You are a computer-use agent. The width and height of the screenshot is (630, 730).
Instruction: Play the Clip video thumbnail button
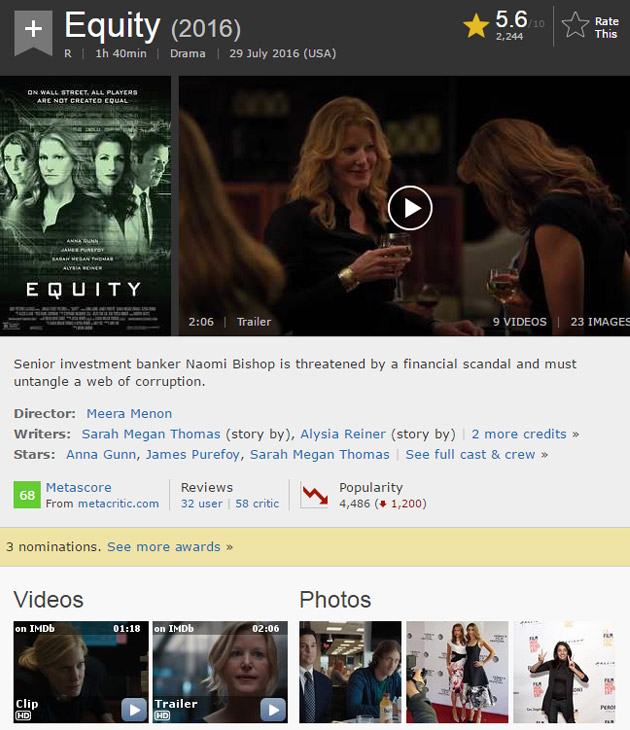134,710
